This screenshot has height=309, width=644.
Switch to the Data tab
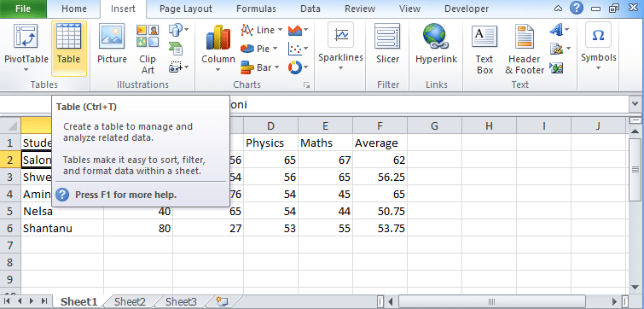310,9
